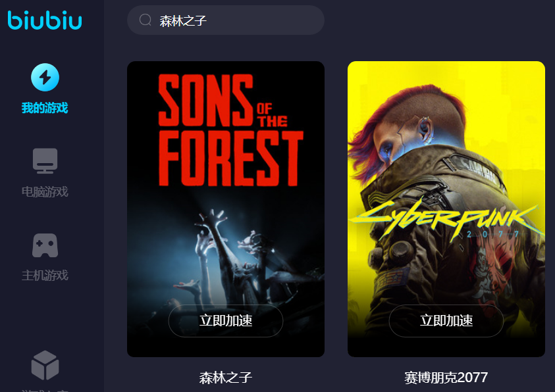This screenshot has width=555, height=392.
Task: Click the 赛博朋克2077 game title
Action: pos(446,378)
